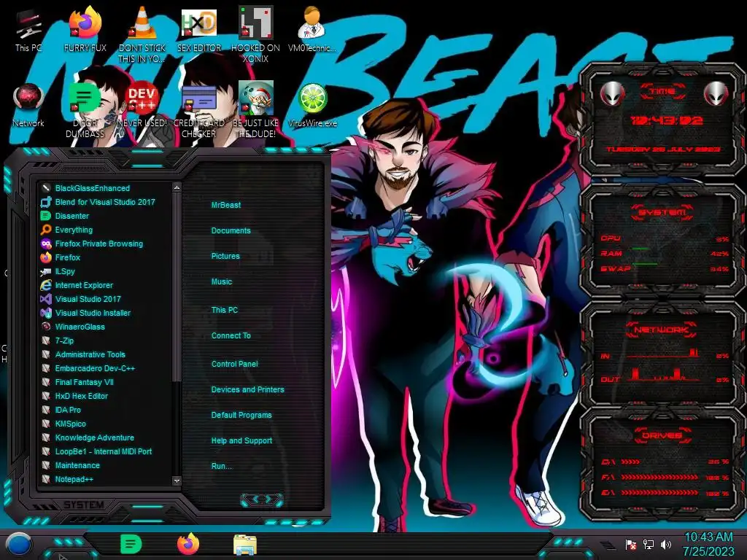Open the Network desktop icon
This screenshot has width=747, height=560.
[x=28, y=106]
